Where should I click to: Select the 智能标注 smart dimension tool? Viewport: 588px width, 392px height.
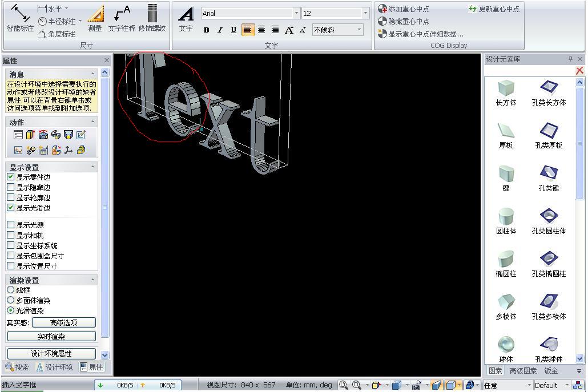[20, 18]
